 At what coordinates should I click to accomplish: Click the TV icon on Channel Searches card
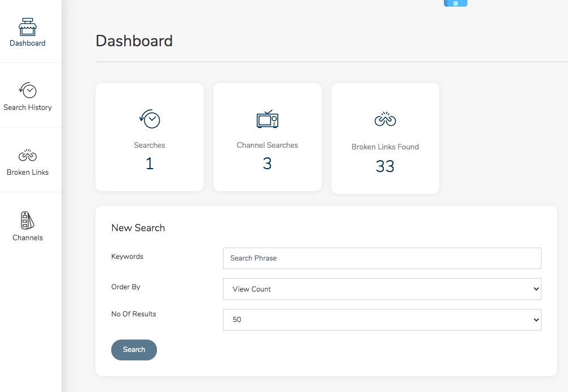coord(267,119)
